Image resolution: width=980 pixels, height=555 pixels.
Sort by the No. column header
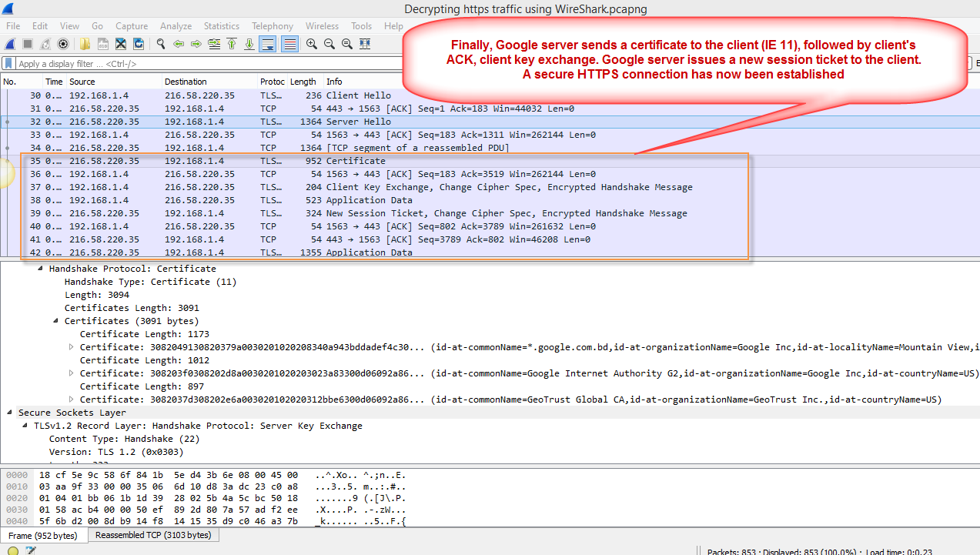tap(22, 82)
